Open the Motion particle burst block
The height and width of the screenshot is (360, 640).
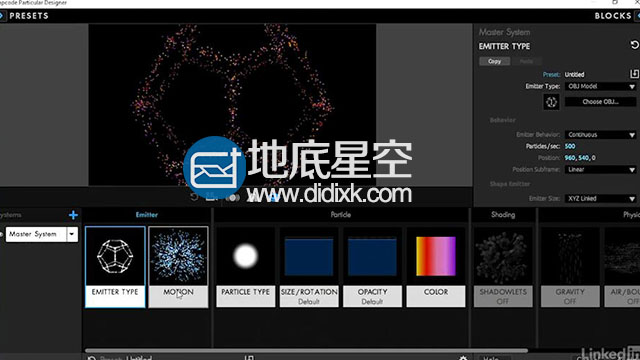(x=178, y=267)
